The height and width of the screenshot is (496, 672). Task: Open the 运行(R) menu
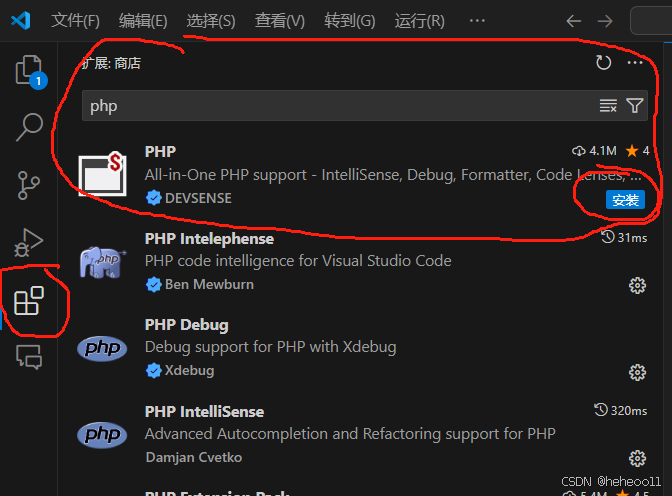pos(420,21)
